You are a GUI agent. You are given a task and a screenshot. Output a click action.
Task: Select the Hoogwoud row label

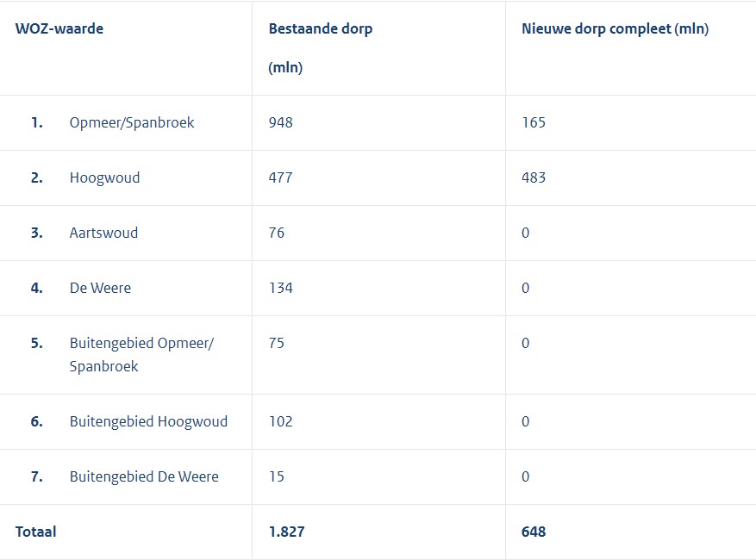(104, 177)
